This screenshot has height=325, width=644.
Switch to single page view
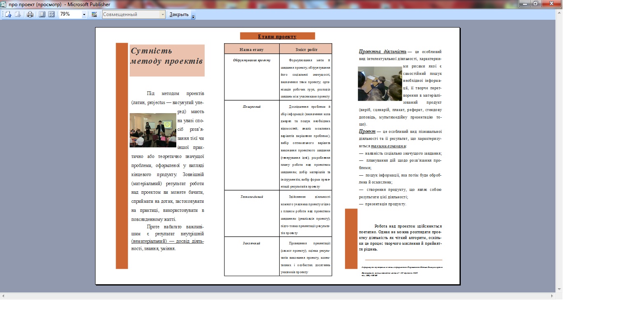pyautogui.click(x=42, y=14)
